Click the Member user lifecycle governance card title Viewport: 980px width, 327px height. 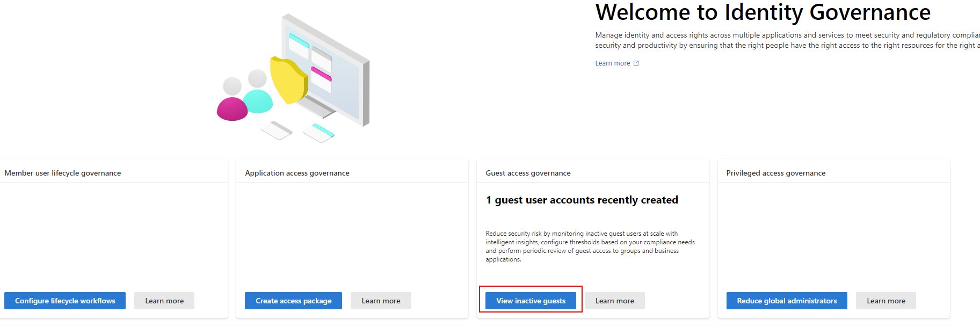point(63,173)
